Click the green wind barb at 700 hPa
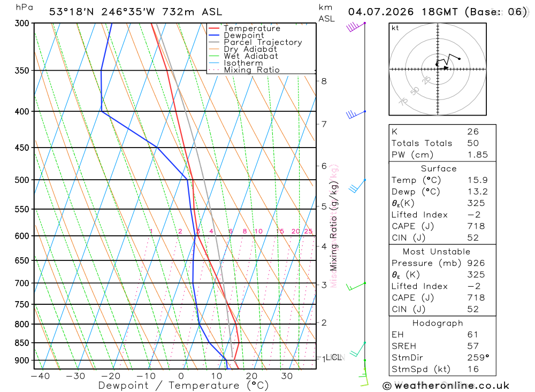This screenshot has height=392, width=535. pos(356,287)
